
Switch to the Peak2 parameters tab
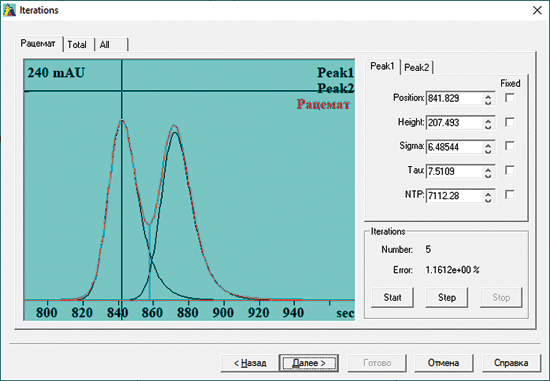point(417,67)
